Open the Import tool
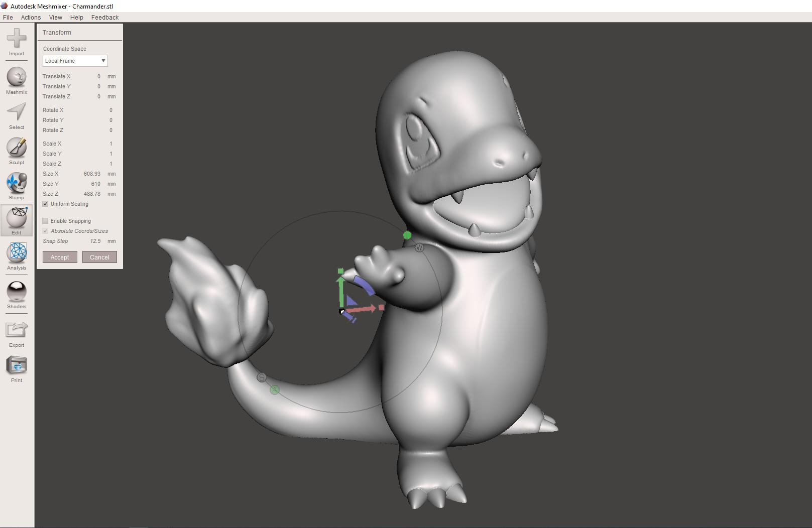This screenshot has width=812, height=528. click(x=16, y=44)
